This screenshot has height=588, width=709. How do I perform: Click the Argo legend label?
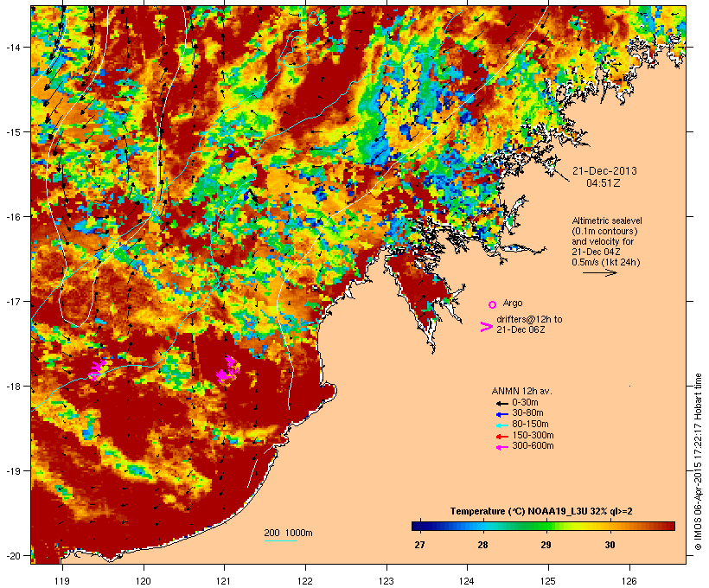pos(513,303)
